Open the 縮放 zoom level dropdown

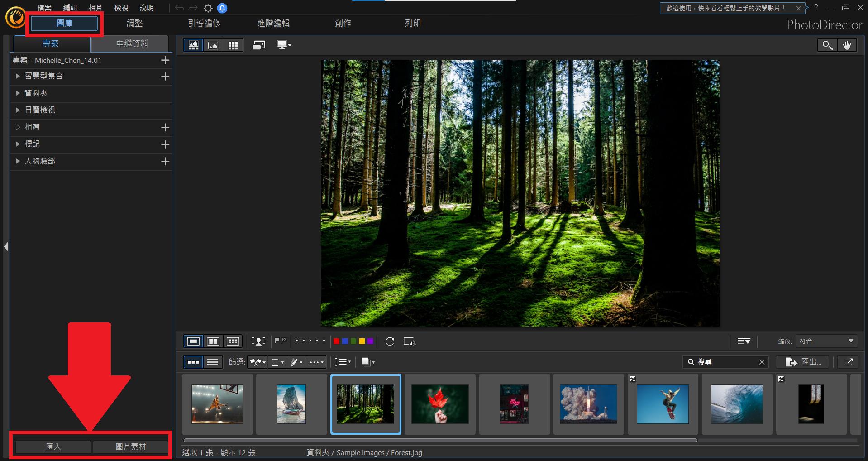(826, 341)
